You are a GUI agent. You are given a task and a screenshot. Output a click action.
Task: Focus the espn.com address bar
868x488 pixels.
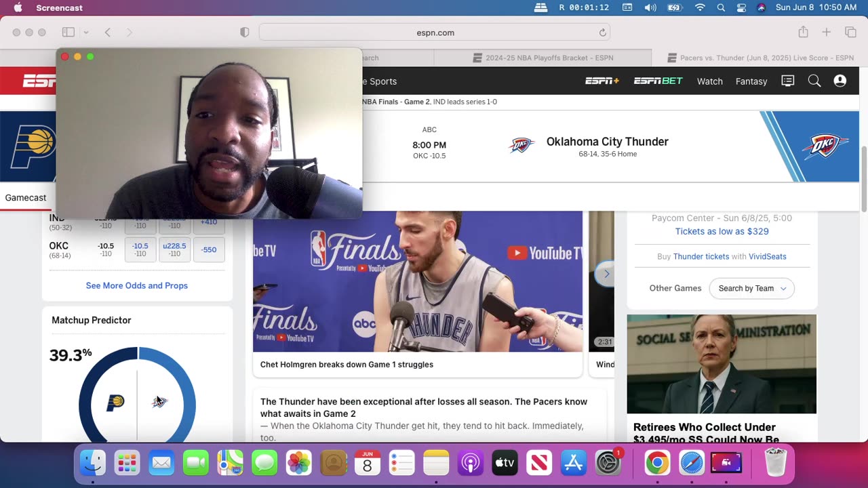(435, 33)
